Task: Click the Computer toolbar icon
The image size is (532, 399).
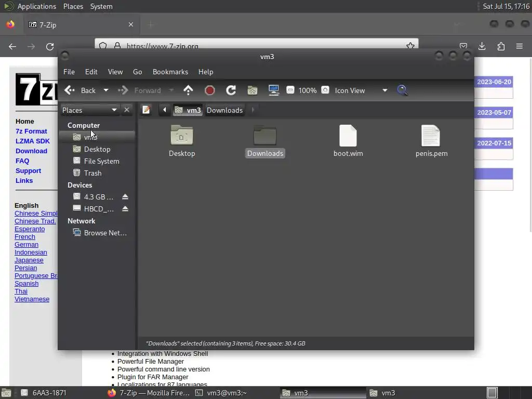Action: tap(273, 90)
